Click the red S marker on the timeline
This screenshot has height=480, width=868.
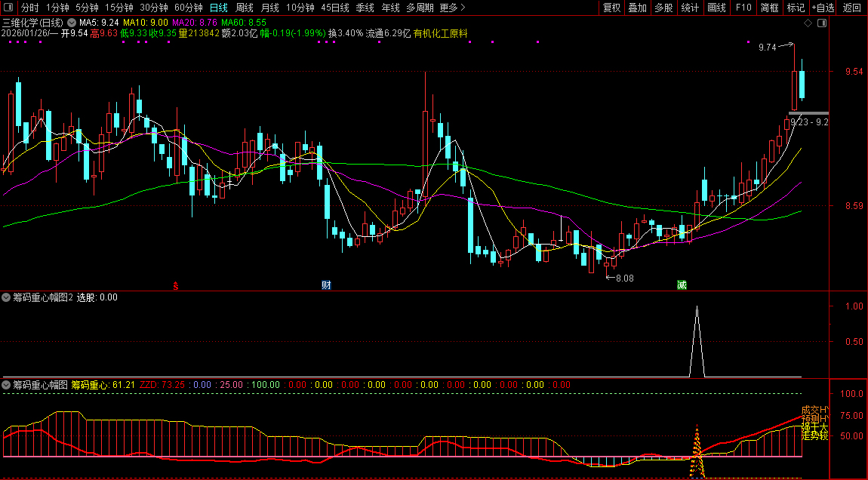click(176, 285)
